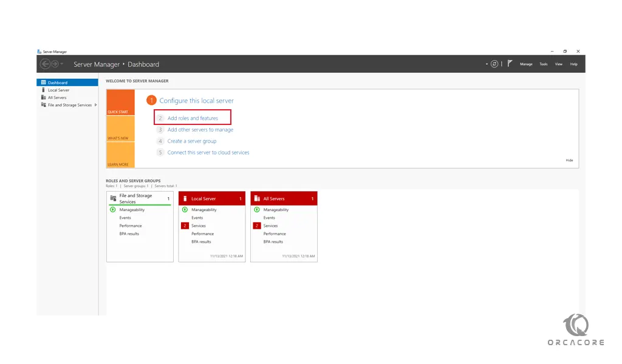The height and width of the screenshot is (364, 622).
Task: Click the back navigation arrow
Action: (45, 64)
